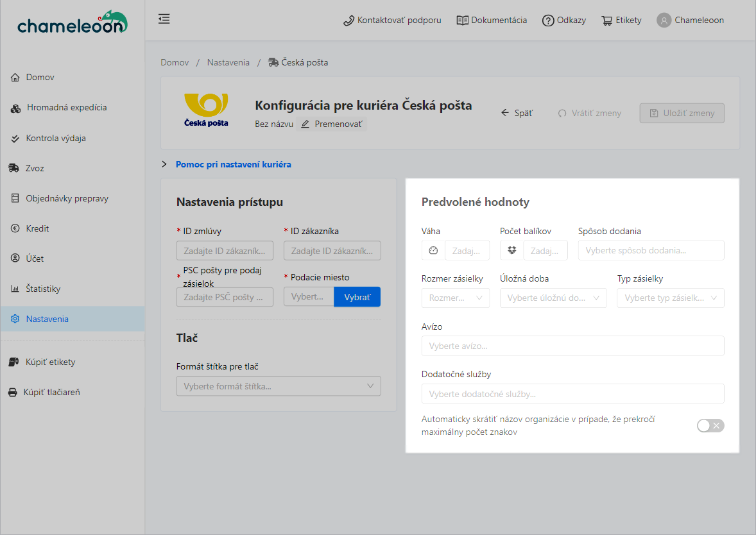
Task: Click the Chameleoon user avatar icon
Action: [664, 21]
